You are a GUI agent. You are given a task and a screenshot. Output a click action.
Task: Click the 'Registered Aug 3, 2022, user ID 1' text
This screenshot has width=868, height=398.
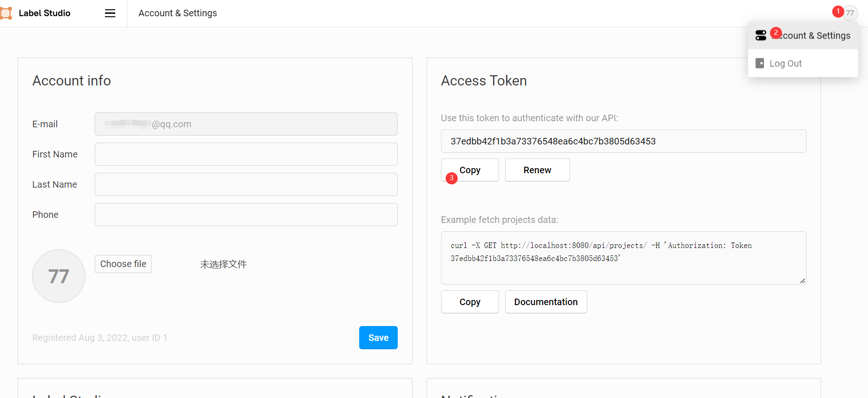(x=100, y=338)
